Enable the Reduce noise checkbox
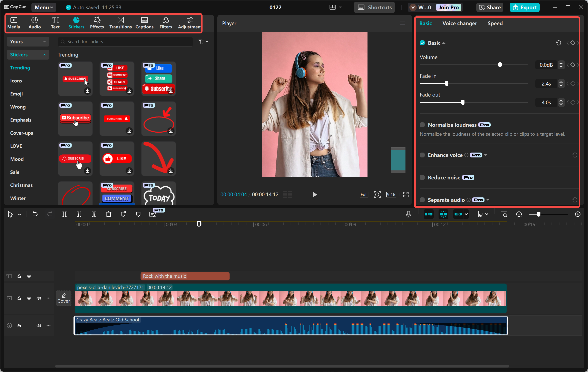This screenshot has height=372, width=588. click(x=422, y=177)
